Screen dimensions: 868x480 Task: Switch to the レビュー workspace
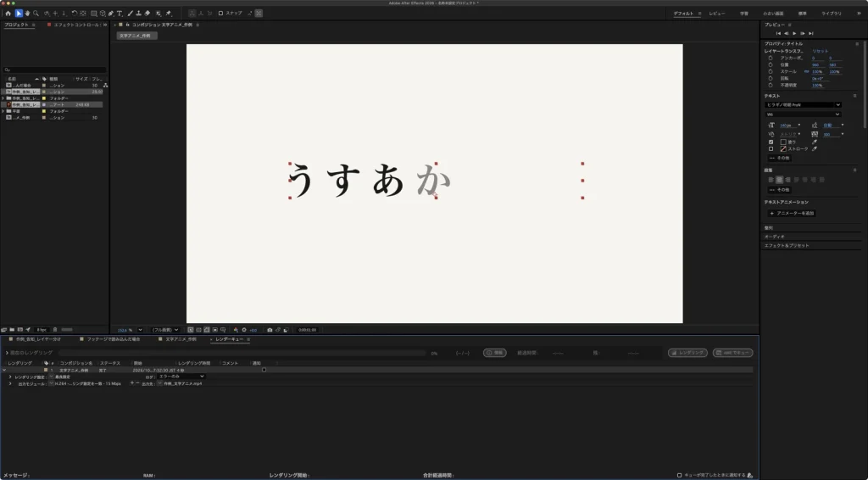click(717, 14)
